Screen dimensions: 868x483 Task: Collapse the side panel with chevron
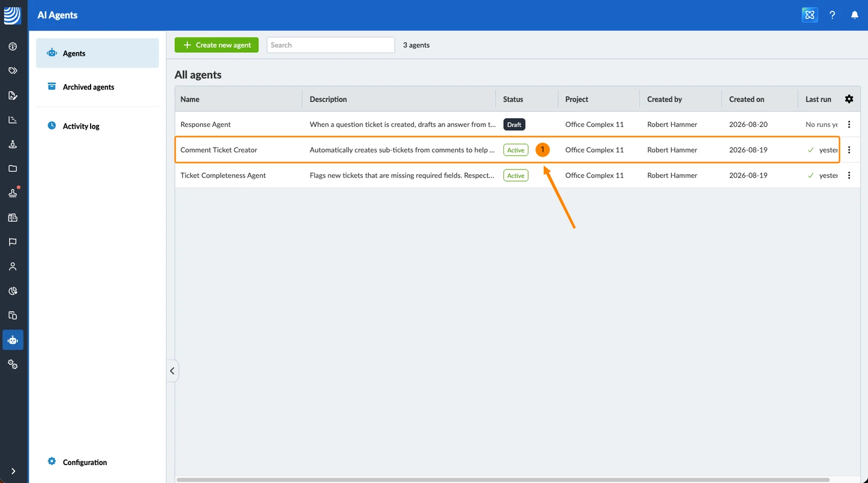172,371
